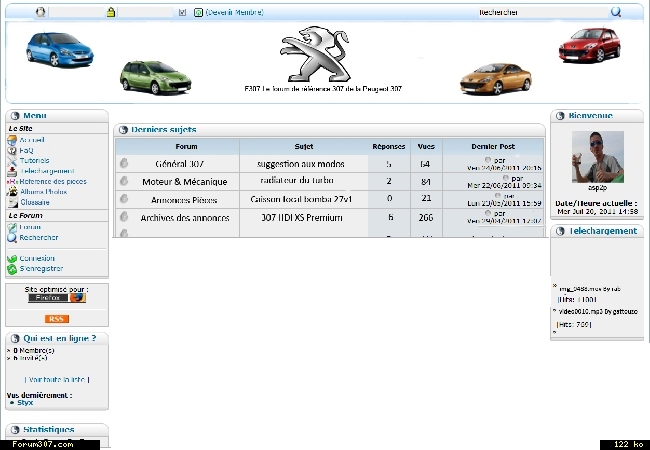Click the Réponses column header
The image size is (650, 450).
click(388, 147)
